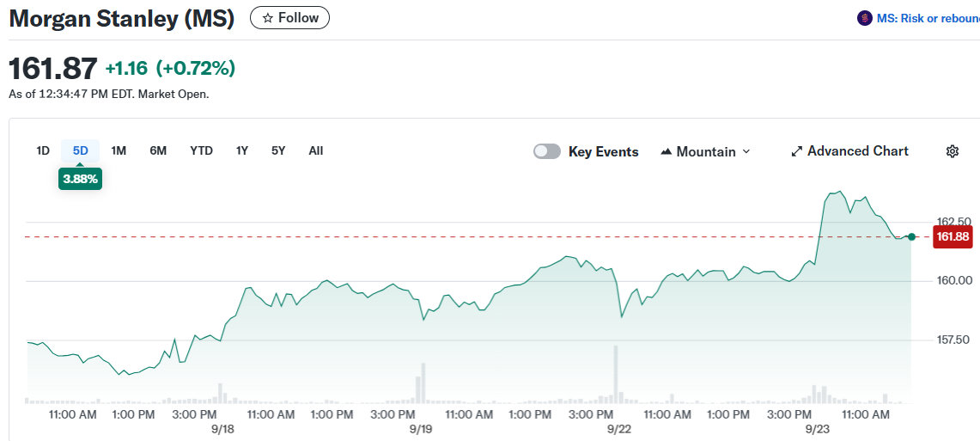The width and height of the screenshot is (980, 441).
Task: Open the Advanced Chart view
Action: click(849, 151)
